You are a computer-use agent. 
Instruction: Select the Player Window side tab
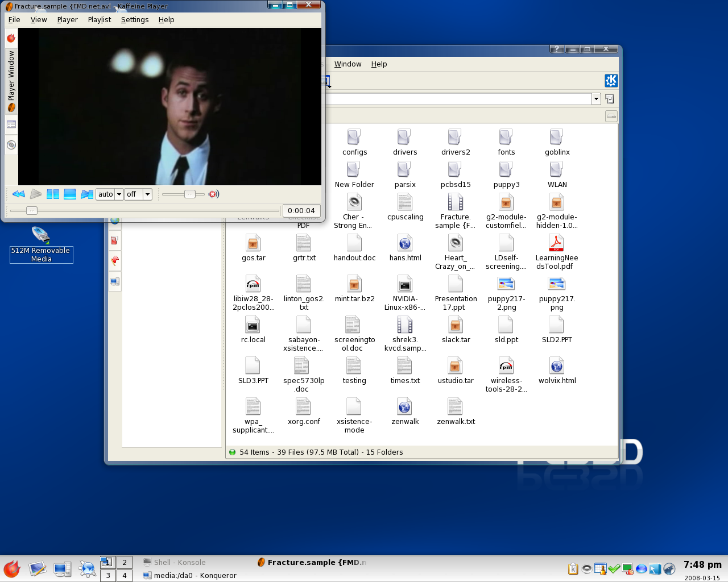click(x=11, y=81)
